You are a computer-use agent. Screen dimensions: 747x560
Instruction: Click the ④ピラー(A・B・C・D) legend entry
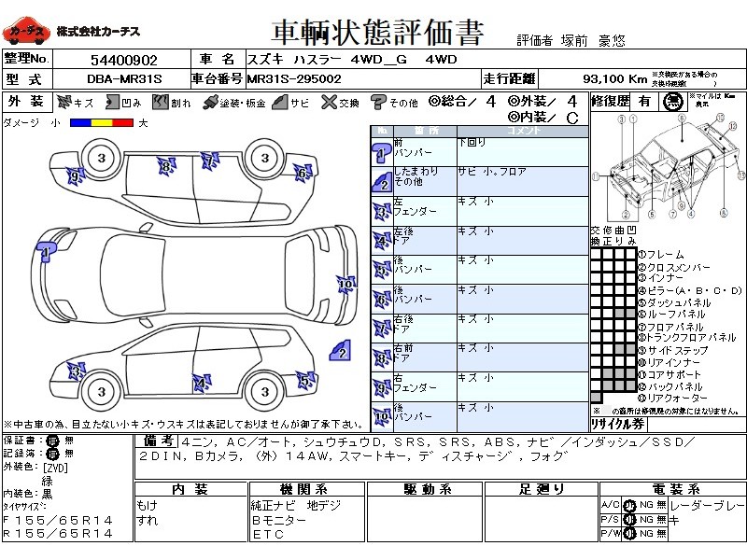coord(690,290)
